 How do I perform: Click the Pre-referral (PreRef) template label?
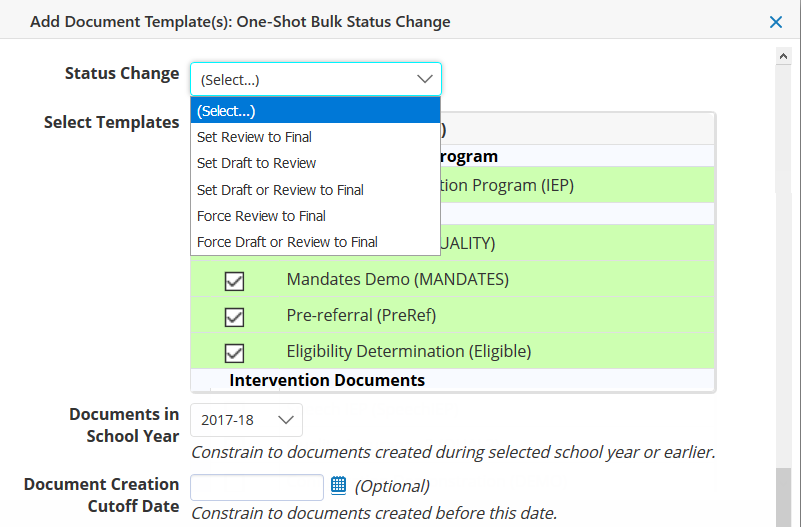(x=361, y=316)
